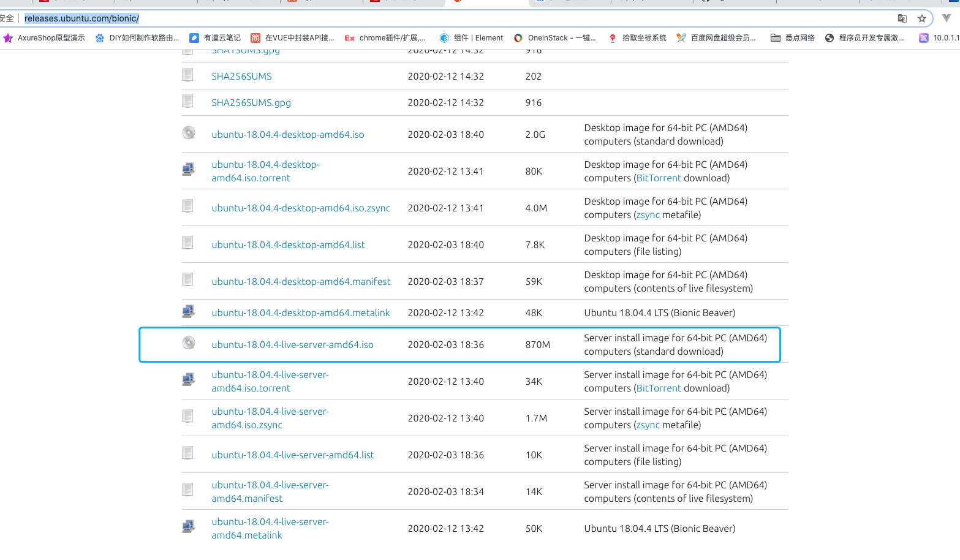Select the 2.0G size cell
960x560 pixels.
pyautogui.click(x=535, y=135)
